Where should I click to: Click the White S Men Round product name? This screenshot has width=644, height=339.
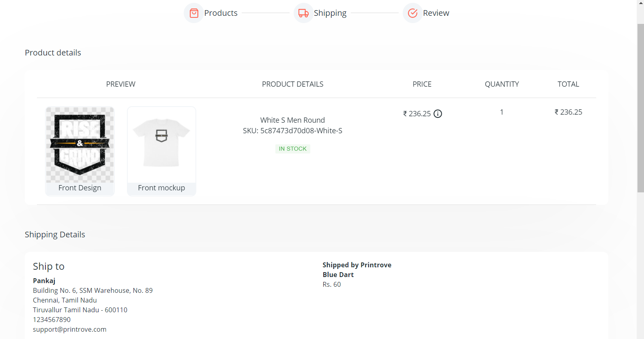click(292, 120)
